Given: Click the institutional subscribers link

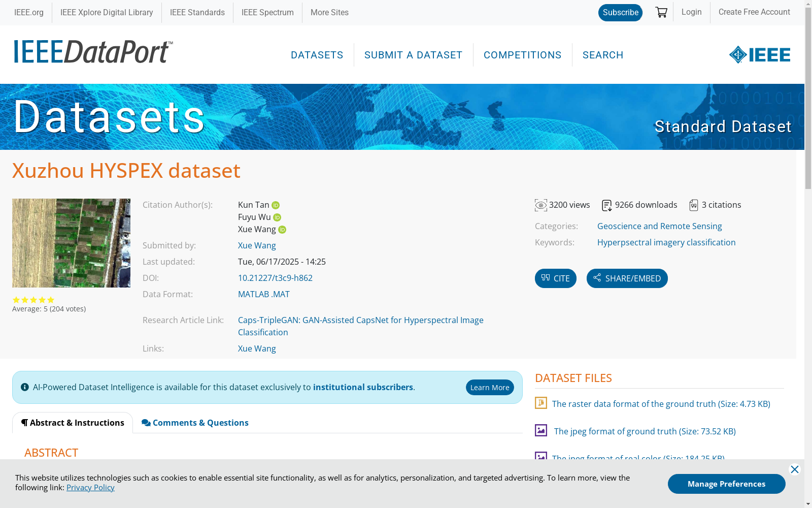Looking at the screenshot, I should (363, 387).
